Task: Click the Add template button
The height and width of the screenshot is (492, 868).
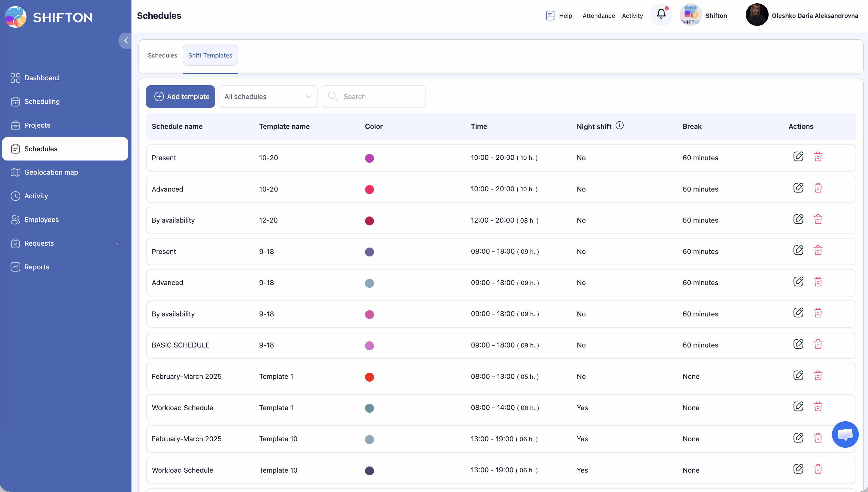Action: click(x=180, y=97)
